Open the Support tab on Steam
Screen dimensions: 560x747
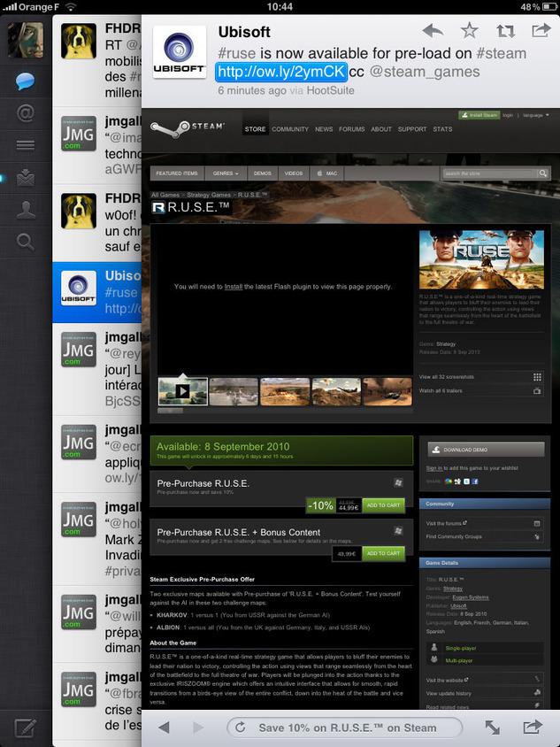412,129
